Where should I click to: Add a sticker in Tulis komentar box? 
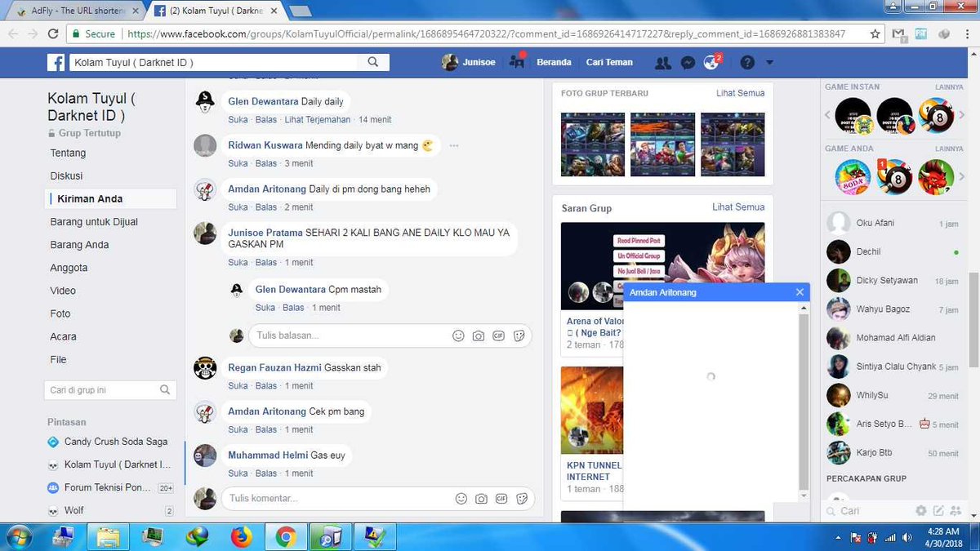click(522, 498)
